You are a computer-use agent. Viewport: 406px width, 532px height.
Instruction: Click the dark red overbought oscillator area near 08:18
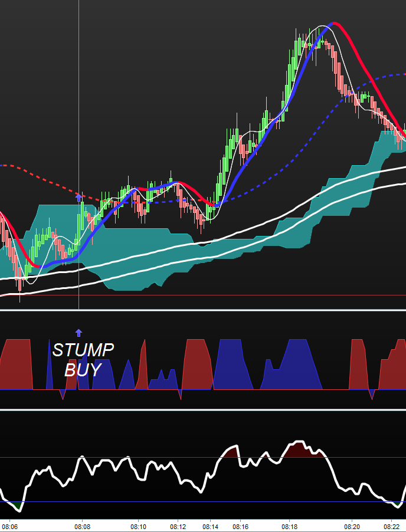(x=301, y=449)
